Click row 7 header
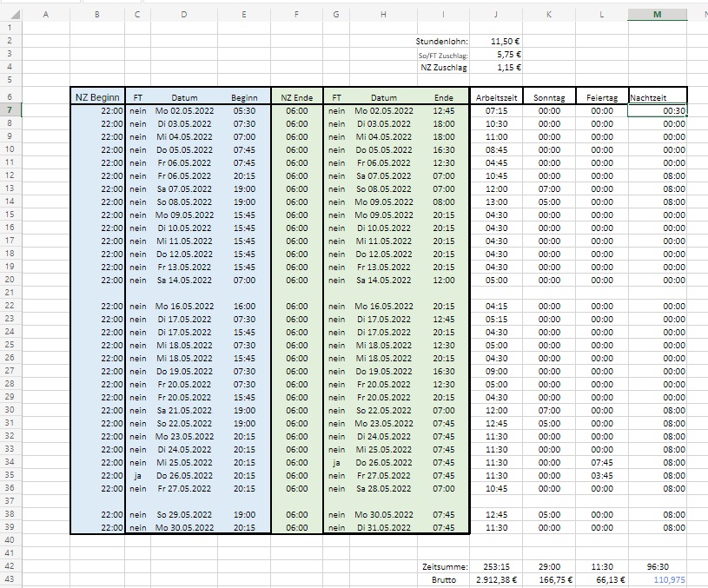Image resolution: width=708 pixels, height=588 pixels. (10, 110)
